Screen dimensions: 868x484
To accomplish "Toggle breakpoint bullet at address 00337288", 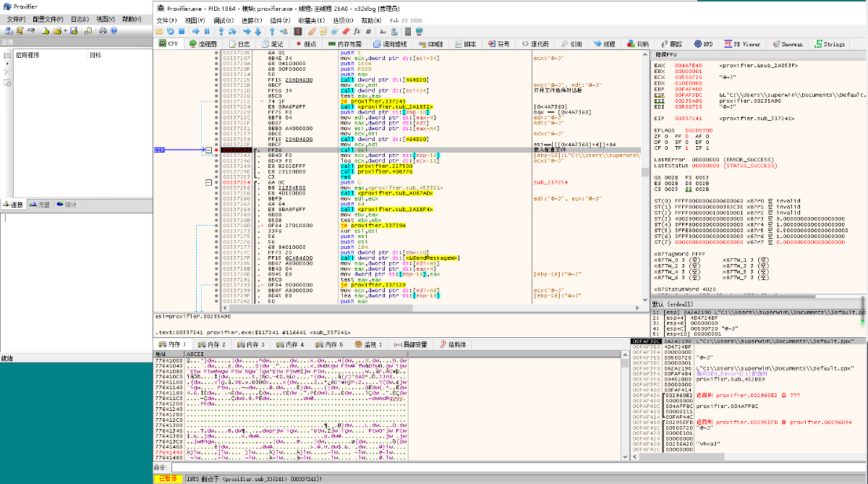I will (216, 268).
